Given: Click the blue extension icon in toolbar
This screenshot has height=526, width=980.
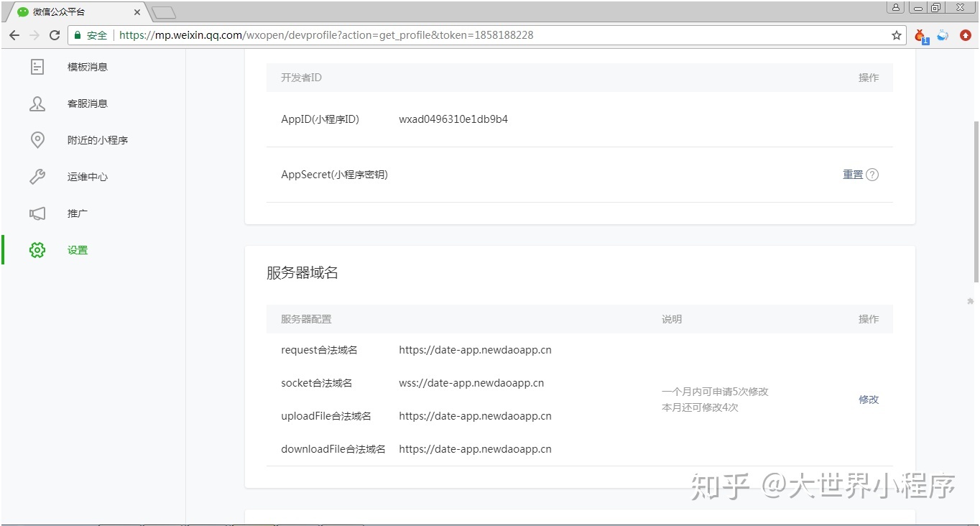Looking at the screenshot, I should (x=942, y=34).
